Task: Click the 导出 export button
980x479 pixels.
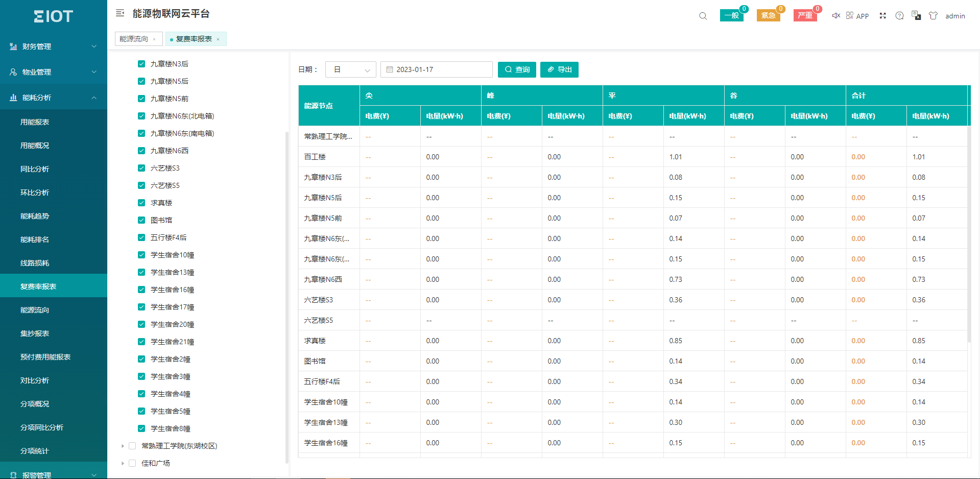Action: 559,69
